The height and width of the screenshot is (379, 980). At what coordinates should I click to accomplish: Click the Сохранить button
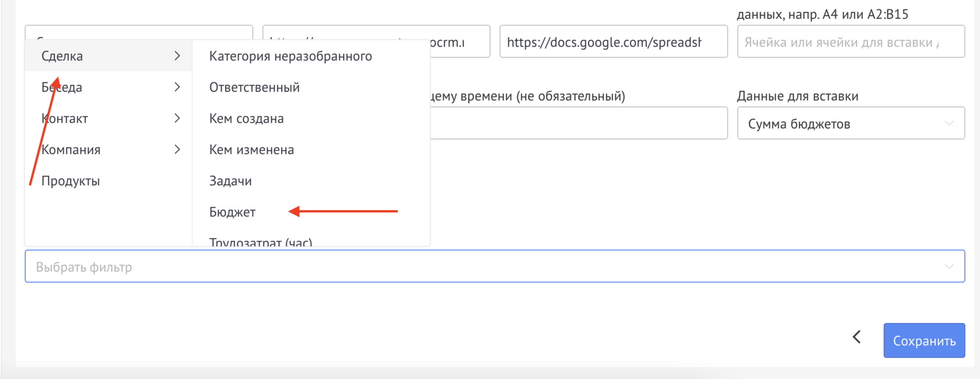(923, 340)
